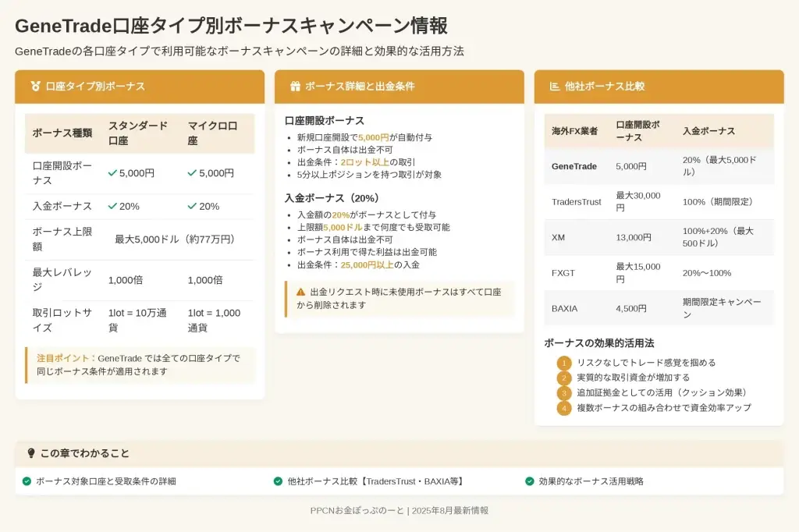Click the highlighted 25,000円以上 withdrawal condition text
The height and width of the screenshot is (532, 799).
click(x=367, y=265)
